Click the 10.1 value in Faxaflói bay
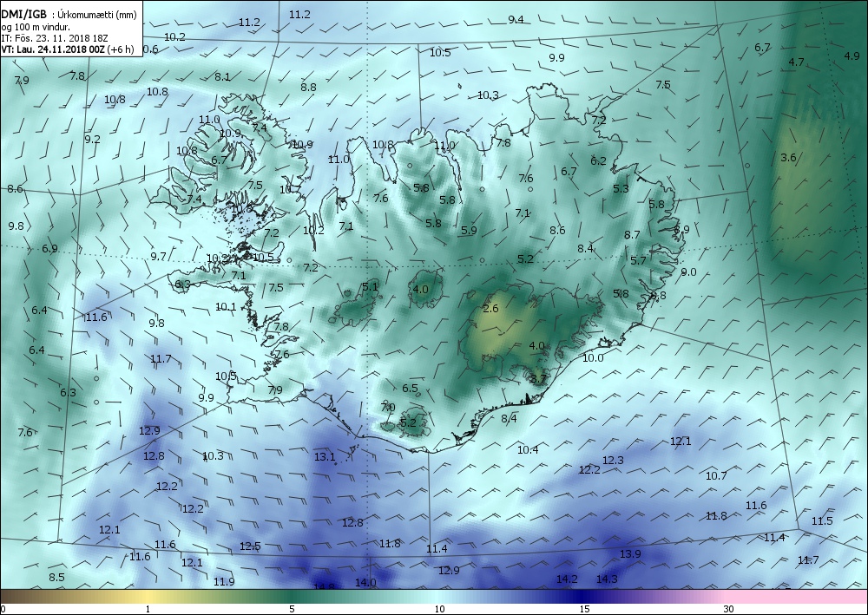Image resolution: width=868 pixels, height=615 pixels. click(x=226, y=307)
